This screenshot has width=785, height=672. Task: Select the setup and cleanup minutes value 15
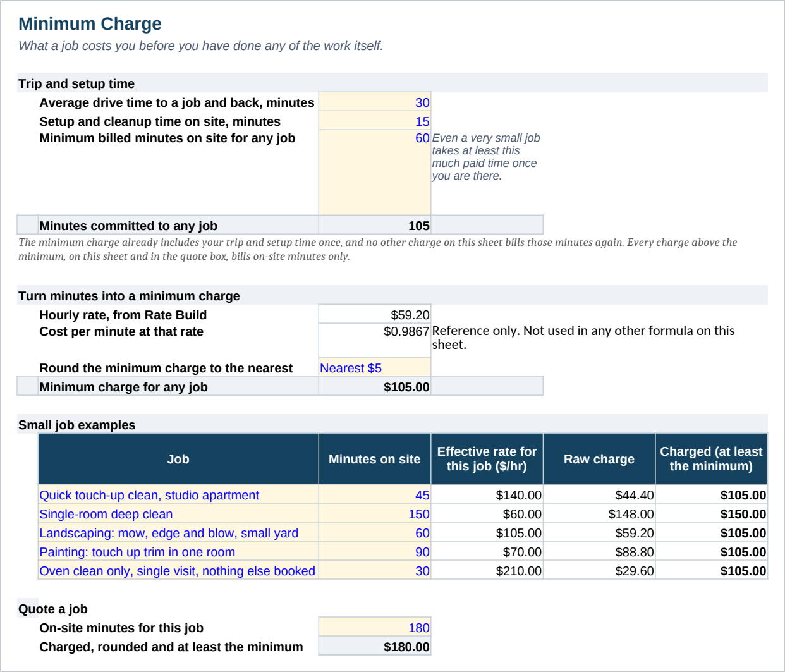point(375,121)
